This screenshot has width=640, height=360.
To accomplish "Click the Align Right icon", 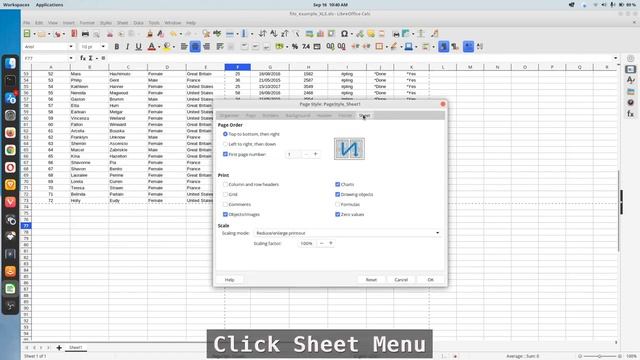I will click(207, 47).
